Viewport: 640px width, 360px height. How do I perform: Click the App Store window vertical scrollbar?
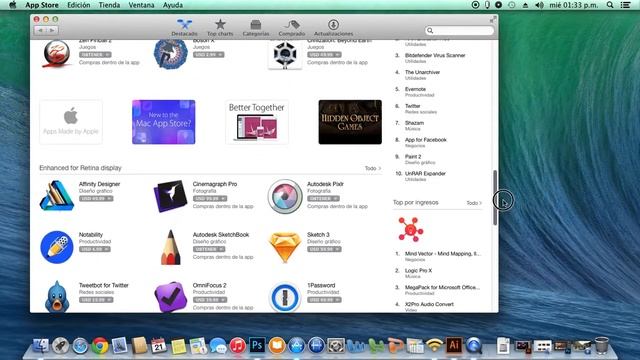tap(495, 198)
